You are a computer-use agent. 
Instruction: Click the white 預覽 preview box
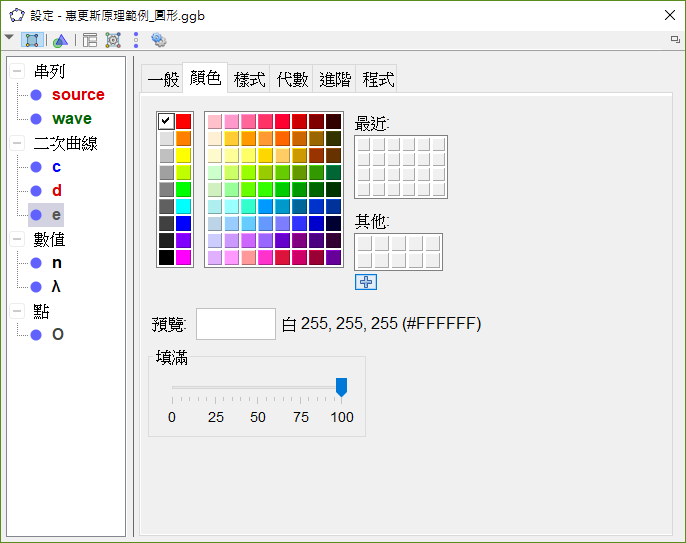[236, 324]
